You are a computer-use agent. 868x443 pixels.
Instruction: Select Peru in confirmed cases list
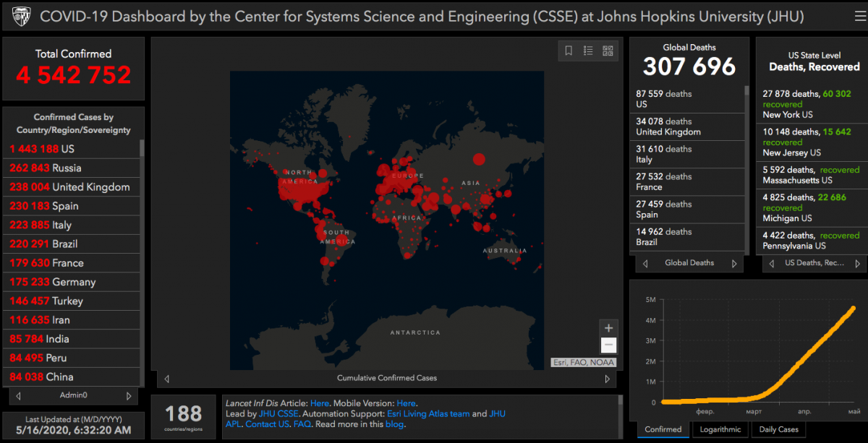71,358
